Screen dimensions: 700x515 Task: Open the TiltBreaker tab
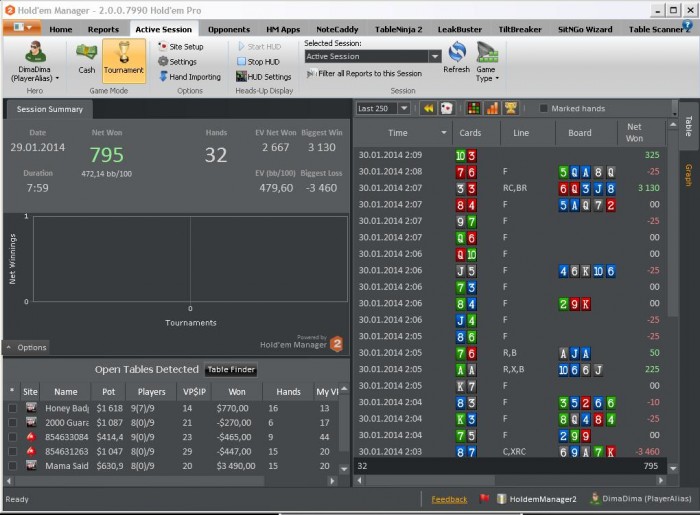[520, 29]
